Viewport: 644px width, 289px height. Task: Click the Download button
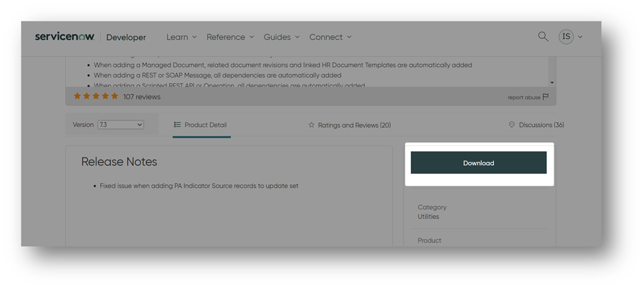tap(478, 163)
